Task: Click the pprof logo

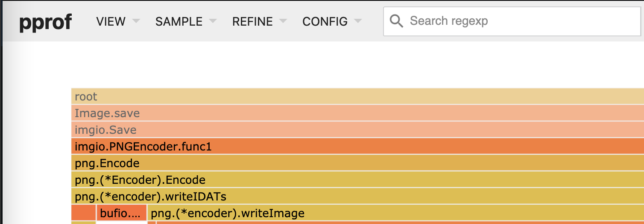Action: (45, 22)
